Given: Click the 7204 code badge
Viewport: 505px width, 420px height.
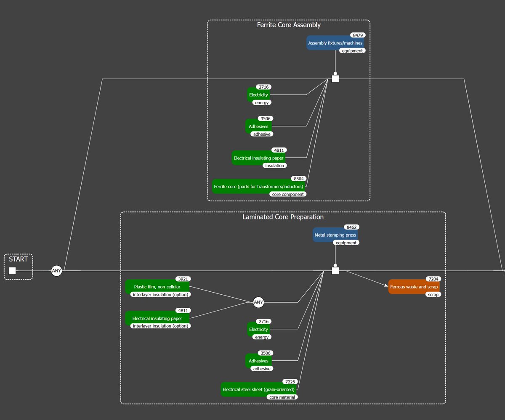Looking at the screenshot, I should point(433,279).
